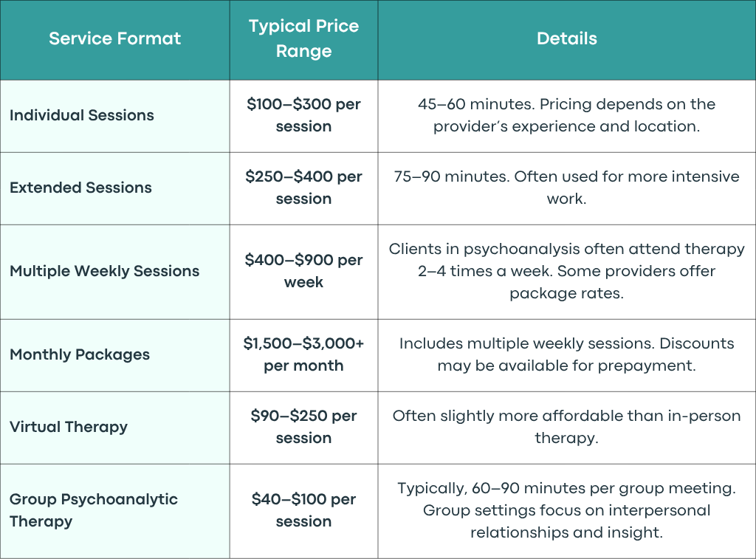Click the Service Format column header
This screenshot has height=559, width=756.
114,38
